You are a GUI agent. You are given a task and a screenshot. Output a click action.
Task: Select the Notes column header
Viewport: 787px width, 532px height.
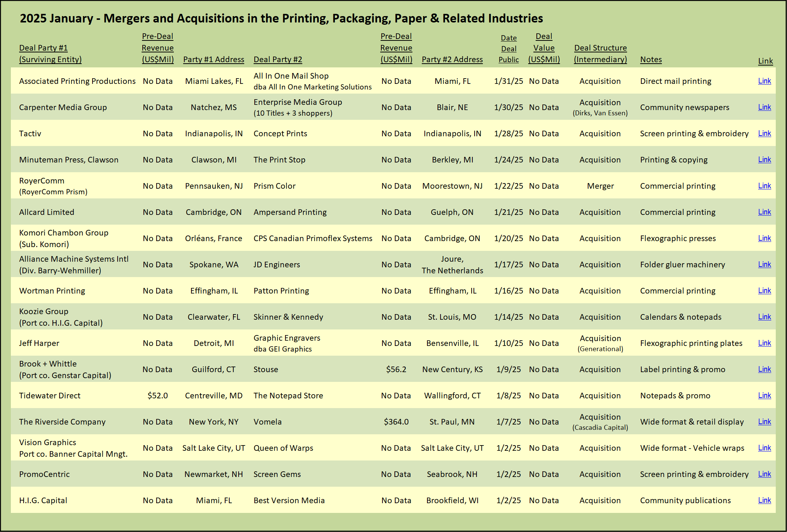coord(651,60)
